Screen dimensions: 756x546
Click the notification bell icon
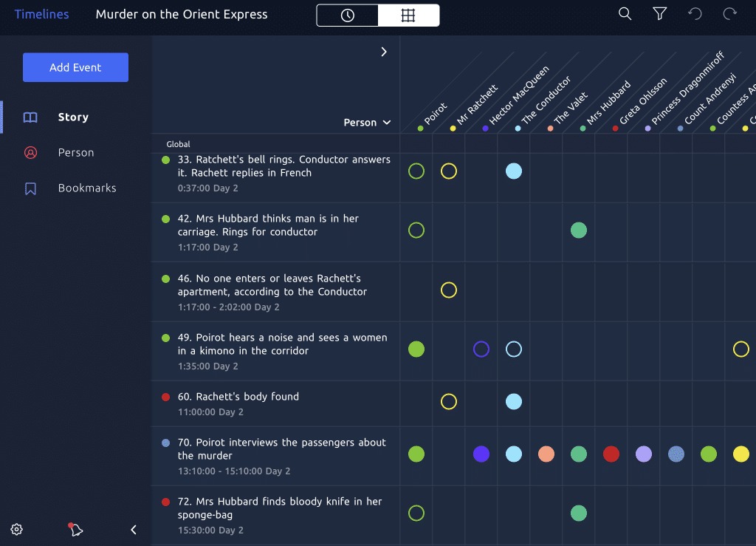pos(76,529)
